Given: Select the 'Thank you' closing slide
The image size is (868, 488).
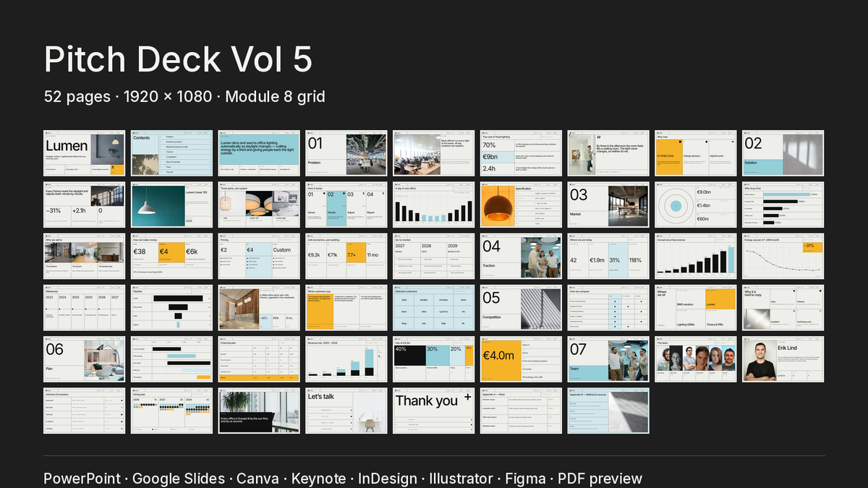Looking at the screenshot, I should click(434, 411).
